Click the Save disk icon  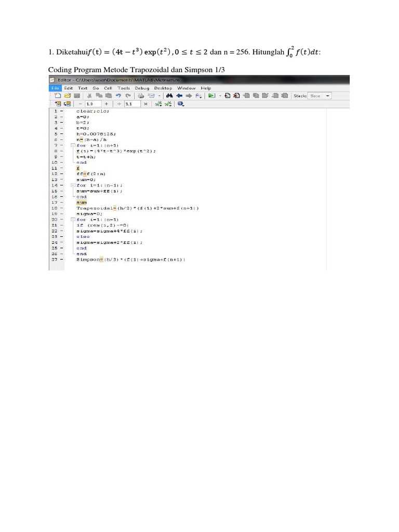tap(76, 96)
